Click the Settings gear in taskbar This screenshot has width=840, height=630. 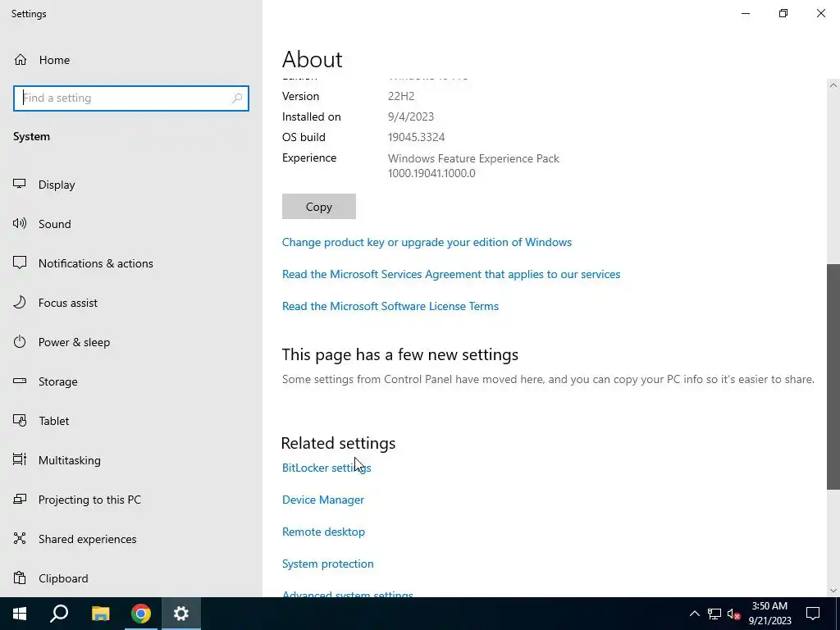(181, 614)
